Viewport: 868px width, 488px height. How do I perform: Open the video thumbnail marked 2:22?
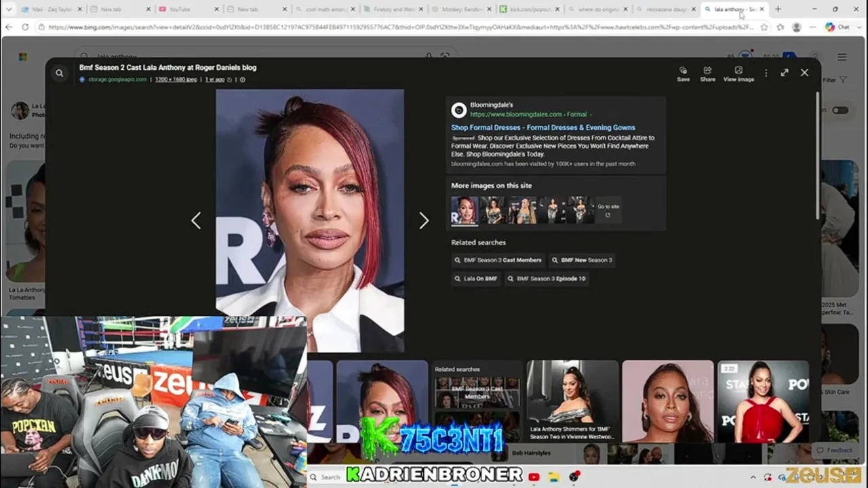763,401
